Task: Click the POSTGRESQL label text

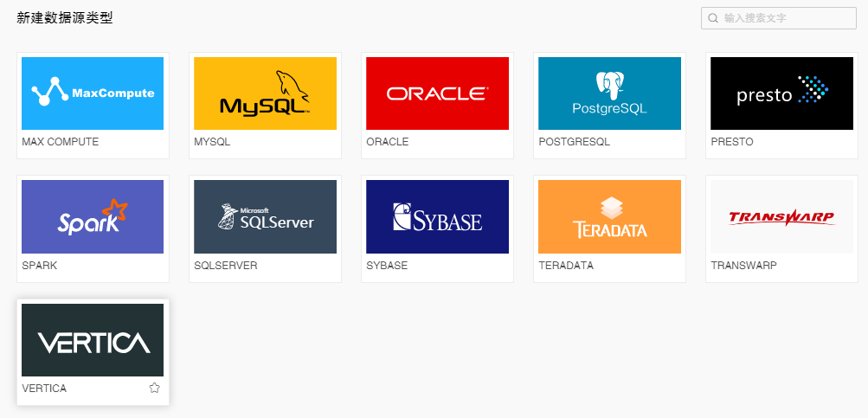Action: [x=574, y=142]
